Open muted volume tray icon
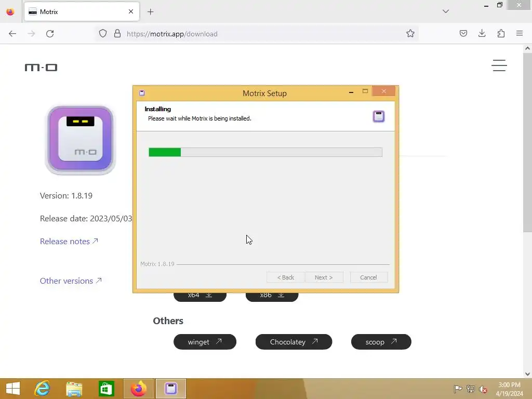This screenshot has height=399, width=532. (x=483, y=389)
